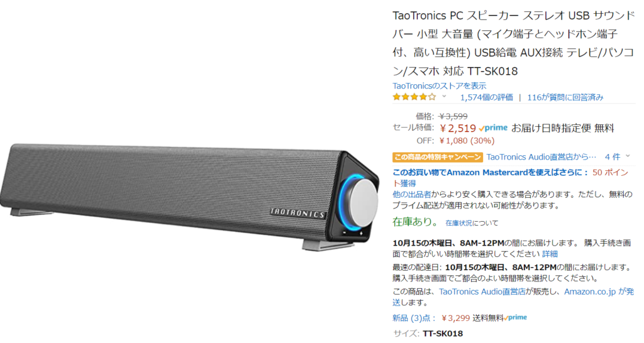644x343 pixels.
Task: Click 他の出品者 link
Action: (412, 194)
